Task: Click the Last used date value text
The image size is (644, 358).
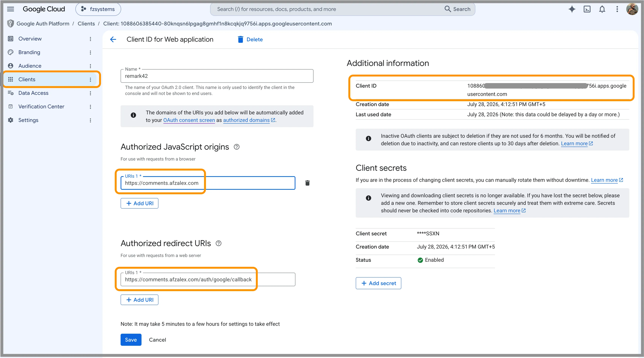Action: pyautogui.click(x=544, y=115)
